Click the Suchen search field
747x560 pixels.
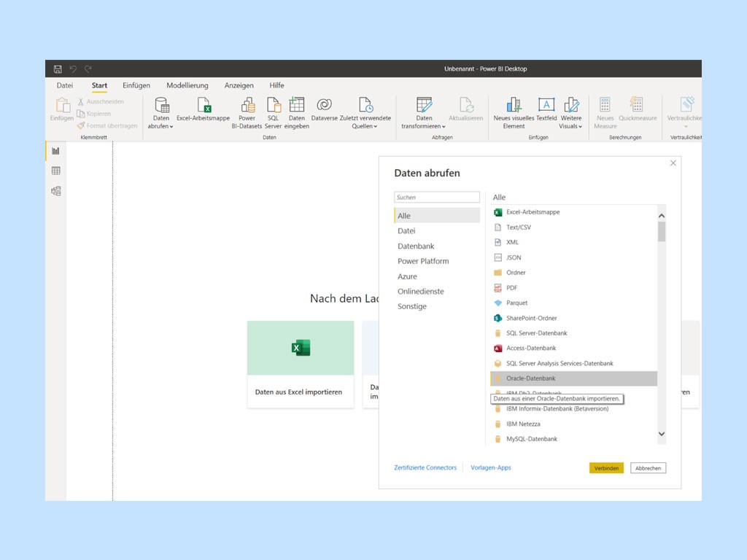[437, 197]
